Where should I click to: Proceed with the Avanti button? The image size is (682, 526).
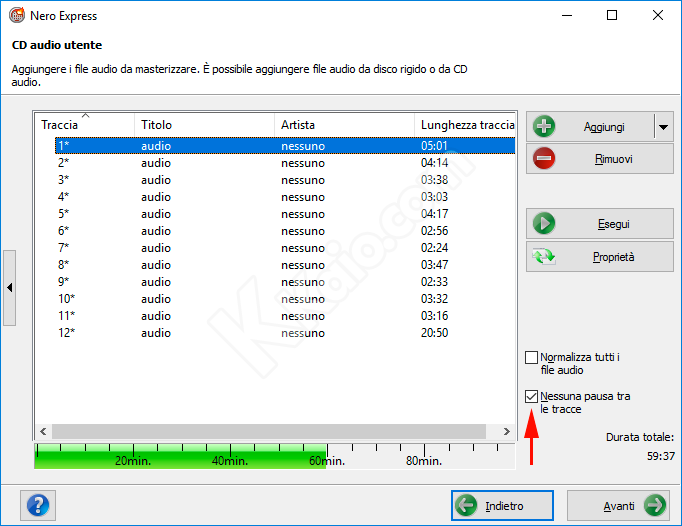coord(618,506)
